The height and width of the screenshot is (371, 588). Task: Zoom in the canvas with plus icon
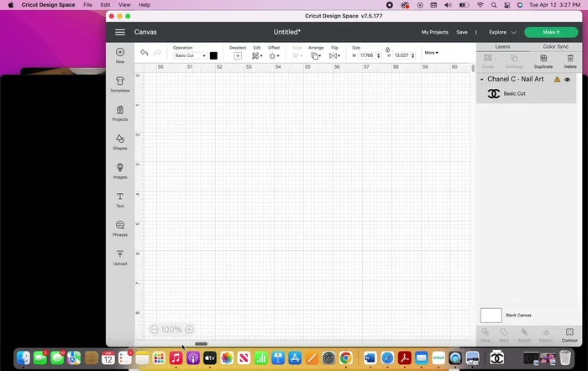(x=189, y=329)
